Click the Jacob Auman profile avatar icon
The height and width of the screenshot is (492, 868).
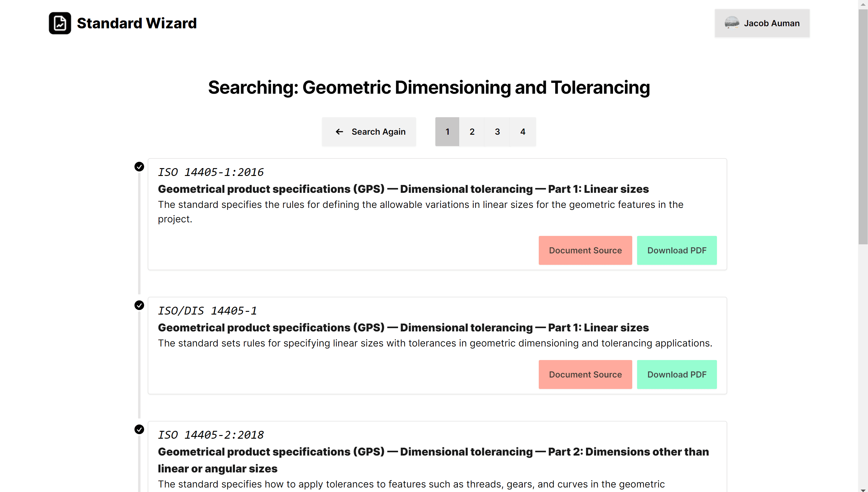click(732, 23)
